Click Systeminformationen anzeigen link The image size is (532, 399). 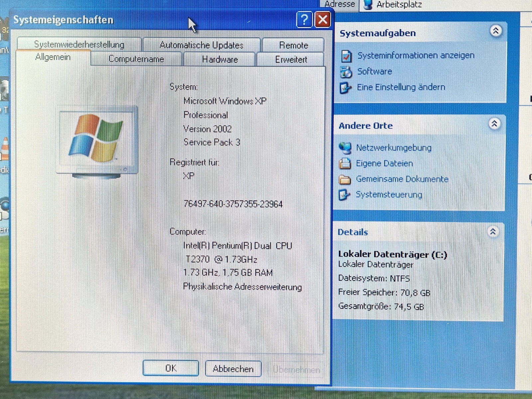tap(416, 55)
